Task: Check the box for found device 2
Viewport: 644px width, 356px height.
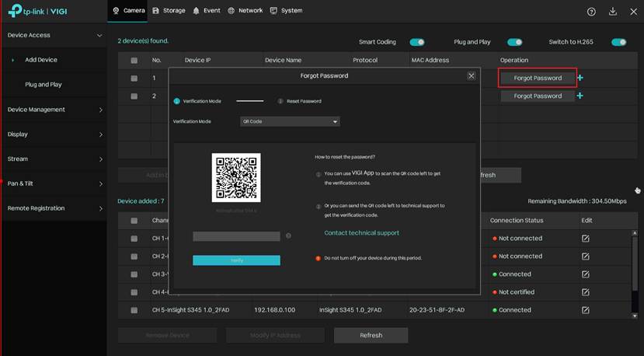Action: (x=134, y=96)
